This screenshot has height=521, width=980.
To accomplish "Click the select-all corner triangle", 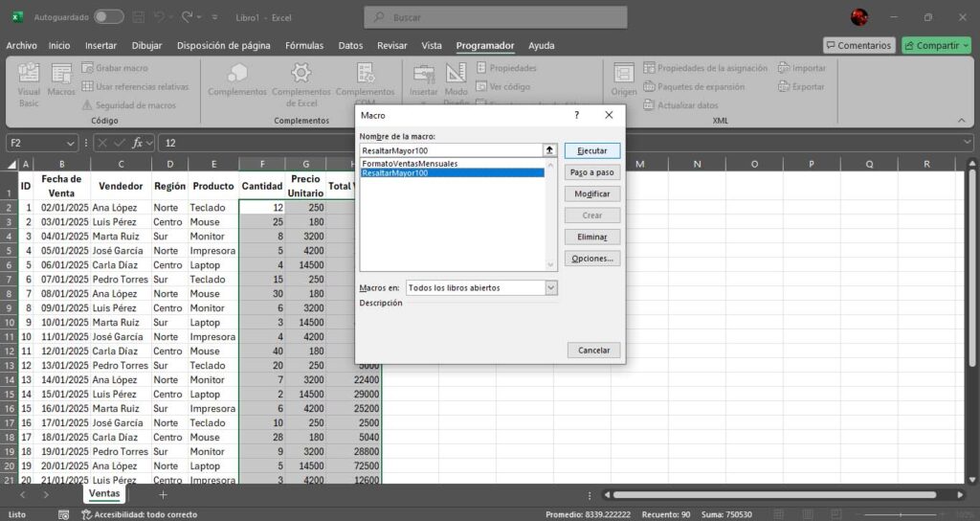I will tap(11, 165).
